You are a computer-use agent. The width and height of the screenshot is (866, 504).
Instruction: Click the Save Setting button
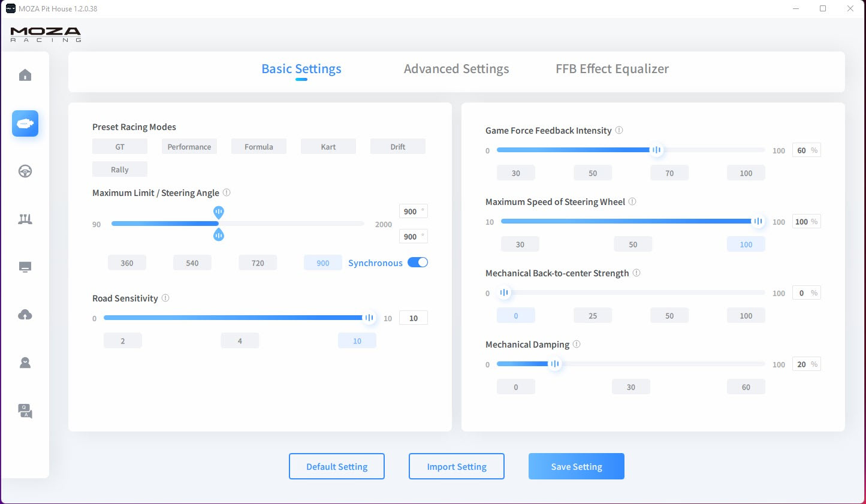[576, 466]
